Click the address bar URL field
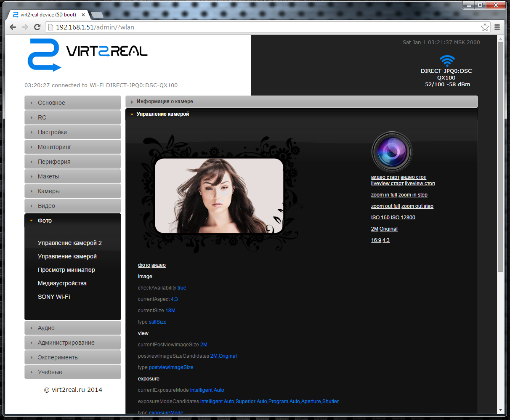Screen dimensions: 510x420 click(x=268, y=27)
